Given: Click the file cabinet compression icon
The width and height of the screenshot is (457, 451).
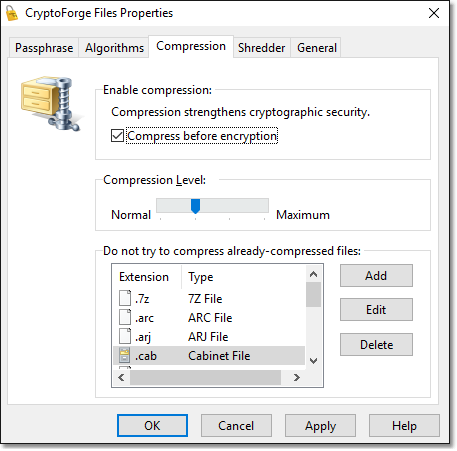Looking at the screenshot, I should [x=51, y=103].
